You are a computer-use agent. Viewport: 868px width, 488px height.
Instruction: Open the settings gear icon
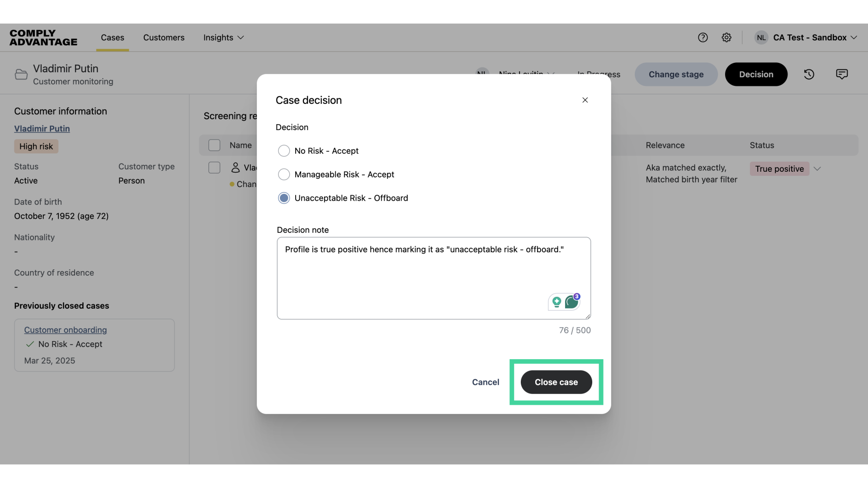tap(726, 38)
